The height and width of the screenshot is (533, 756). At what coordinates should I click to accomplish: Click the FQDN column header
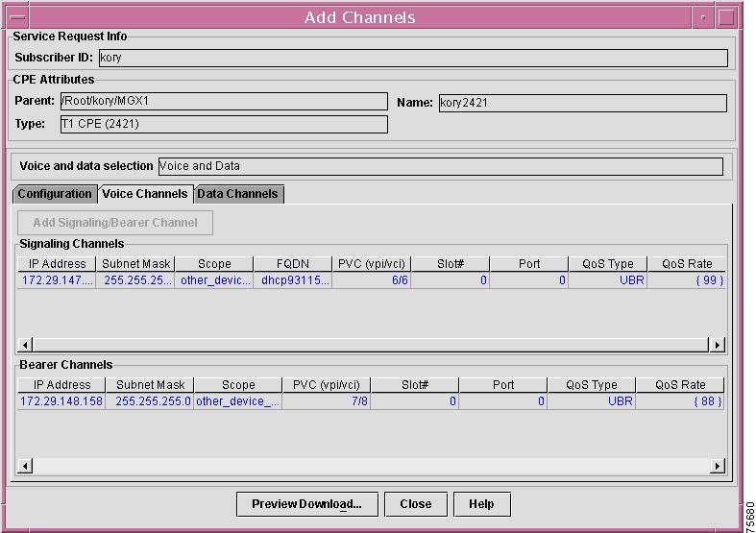point(293,264)
